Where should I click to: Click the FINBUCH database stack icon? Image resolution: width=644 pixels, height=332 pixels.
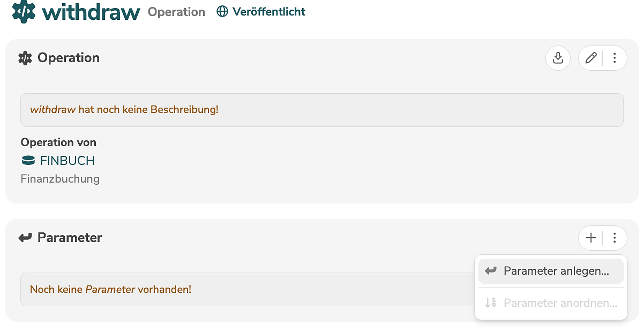coord(28,161)
